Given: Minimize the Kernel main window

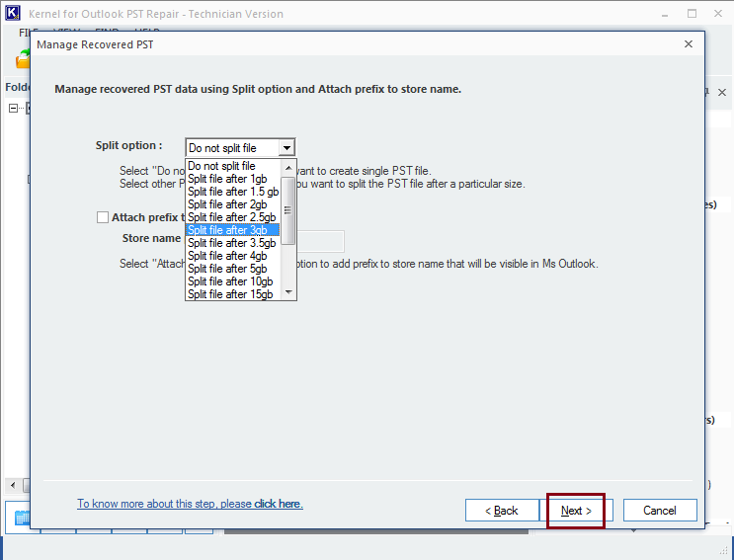Looking at the screenshot, I should tap(665, 14).
